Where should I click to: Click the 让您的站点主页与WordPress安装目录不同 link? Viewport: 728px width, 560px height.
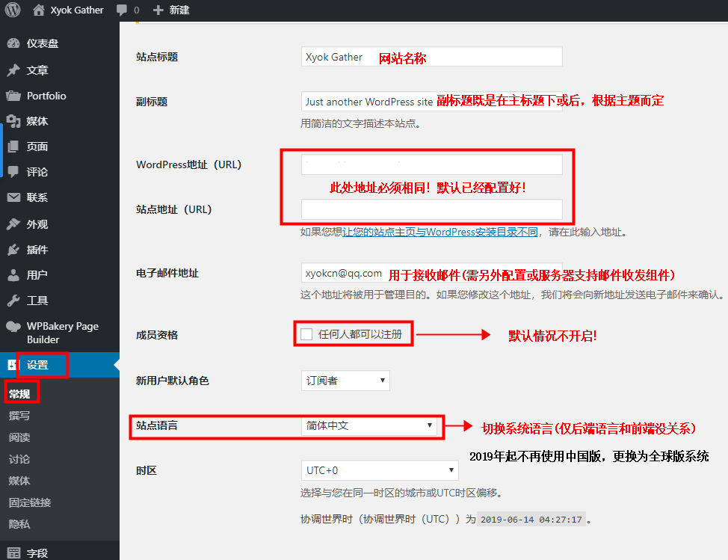click(x=440, y=232)
